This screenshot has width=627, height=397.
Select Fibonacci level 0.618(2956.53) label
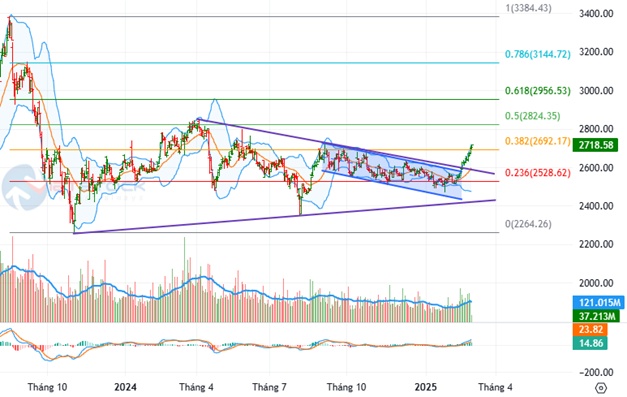pyautogui.click(x=537, y=91)
